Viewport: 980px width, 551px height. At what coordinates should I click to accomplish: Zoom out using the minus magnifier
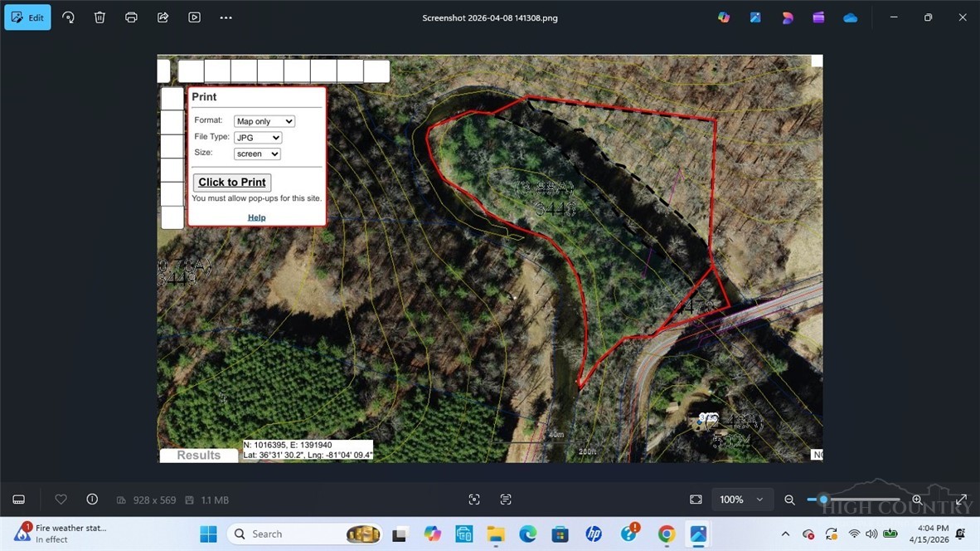789,500
